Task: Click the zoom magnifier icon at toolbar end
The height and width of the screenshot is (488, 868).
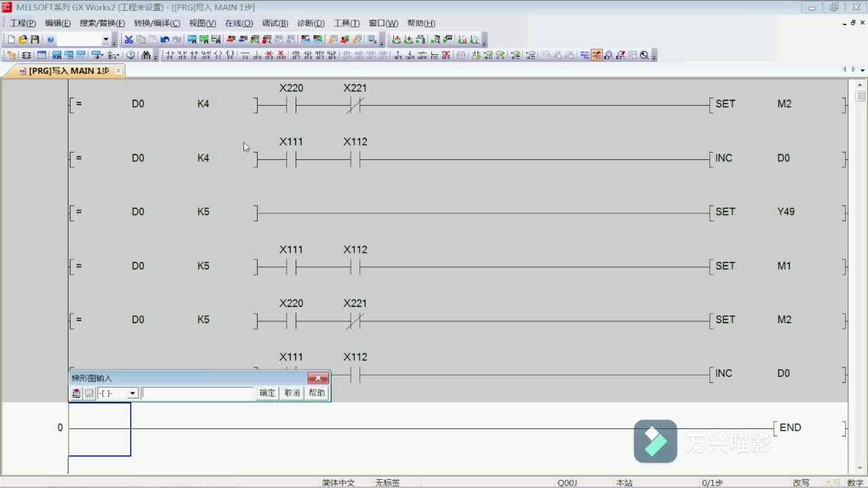Action: [644, 55]
